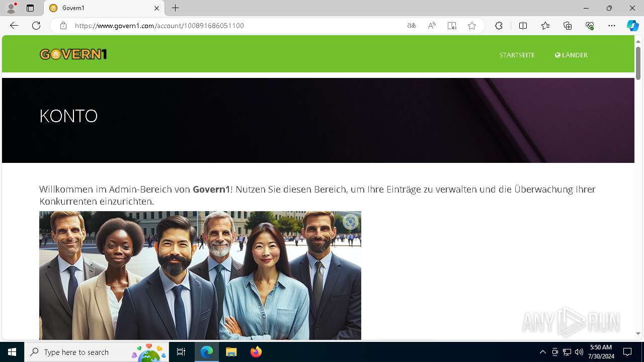Image resolution: width=644 pixels, height=362 pixels.
Task: Refresh the current page
Action: click(36, 26)
